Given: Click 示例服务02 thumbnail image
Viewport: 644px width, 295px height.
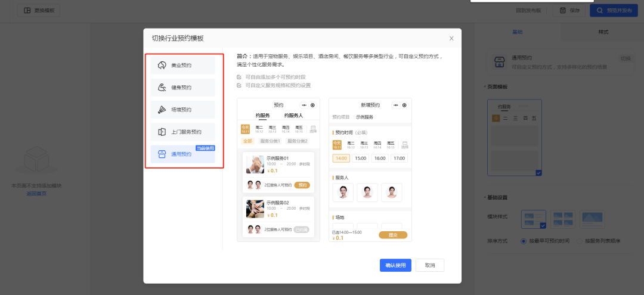Looking at the screenshot, I should pyautogui.click(x=255, y=209).
